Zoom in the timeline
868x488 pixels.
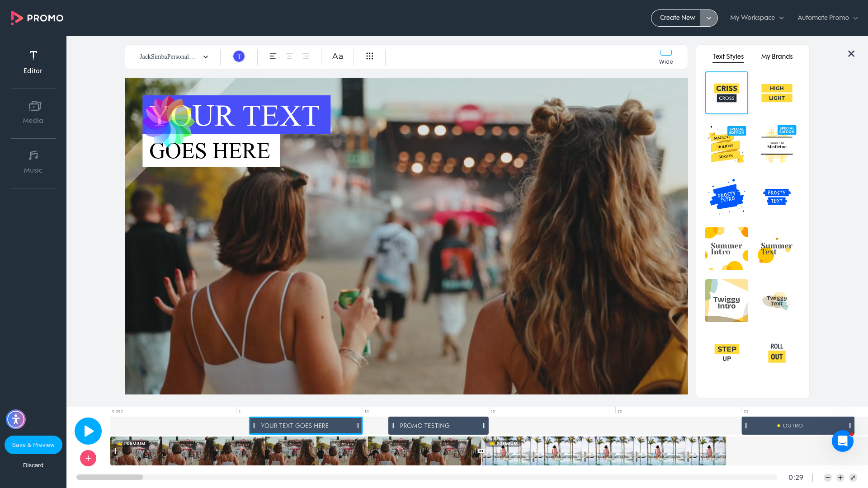(x=840, y=478)
